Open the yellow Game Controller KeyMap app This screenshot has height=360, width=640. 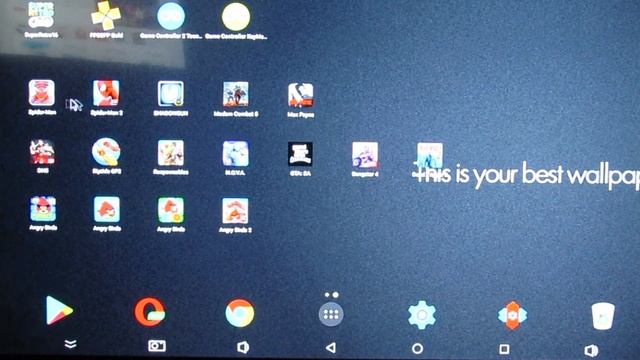[236, 16]
